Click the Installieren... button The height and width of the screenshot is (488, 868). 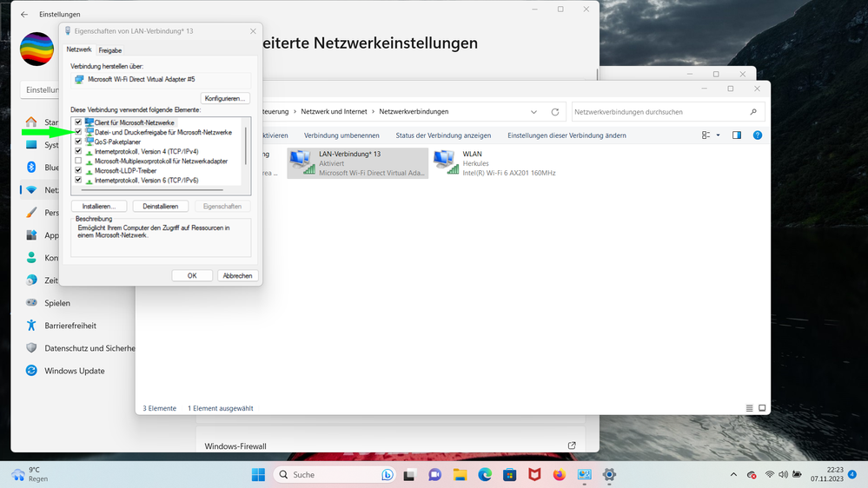click(x=99, y=206)
